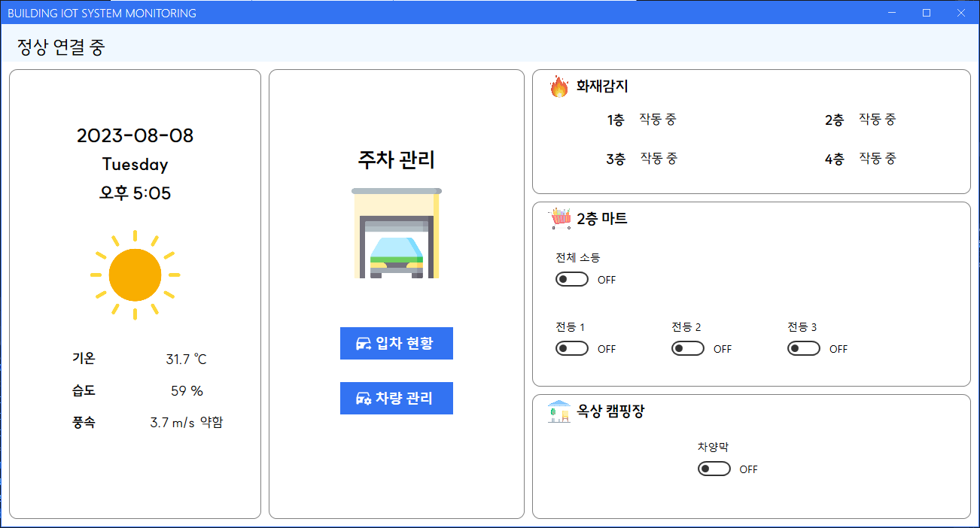Viewport: 980px width, 528px height.
Task: Maximize the monitoring window
Action: [x=927, y=13]
